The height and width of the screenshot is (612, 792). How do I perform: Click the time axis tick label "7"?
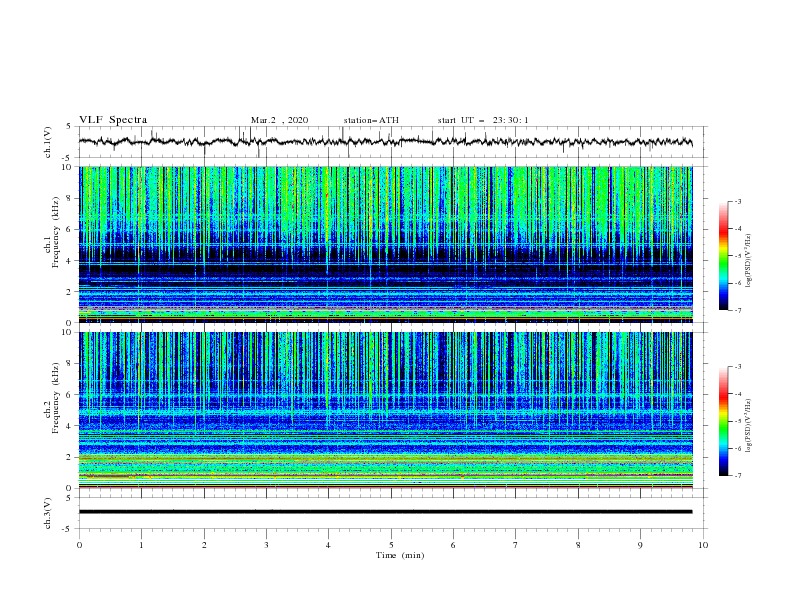tap(516, 545)
